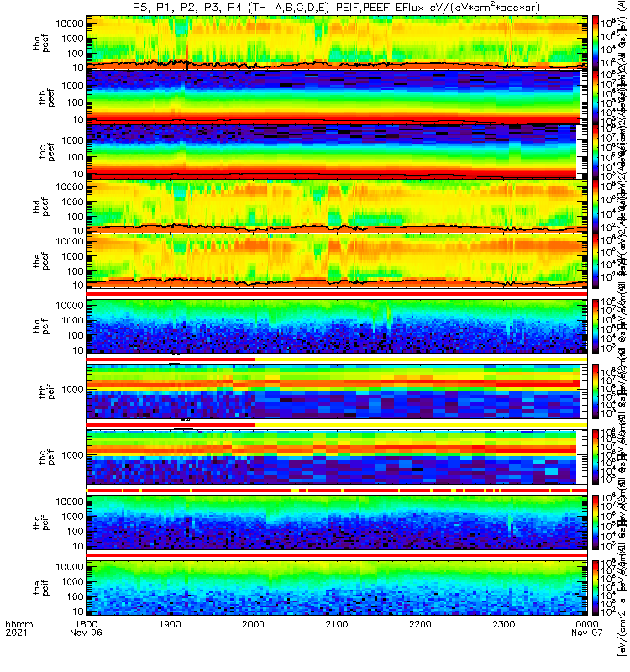
Task: Click the tha peif color scale bar
Action: coord(596,326)
